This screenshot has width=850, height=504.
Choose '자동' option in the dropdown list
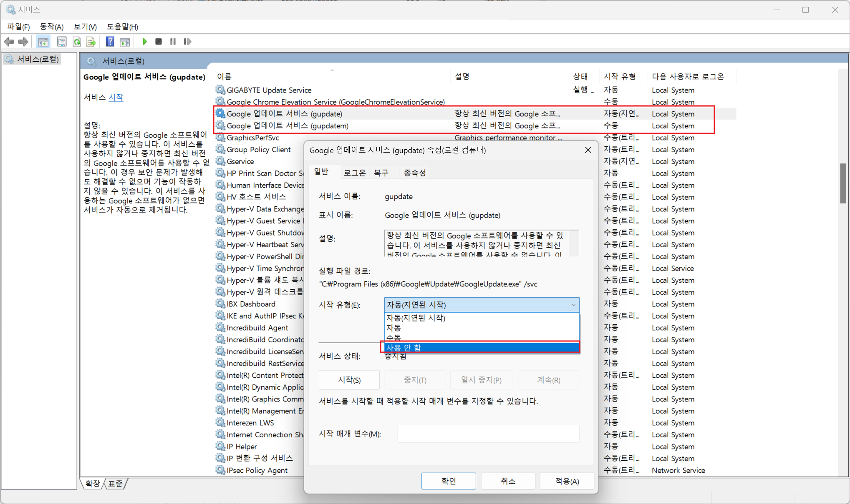click(x=481, y=328)
